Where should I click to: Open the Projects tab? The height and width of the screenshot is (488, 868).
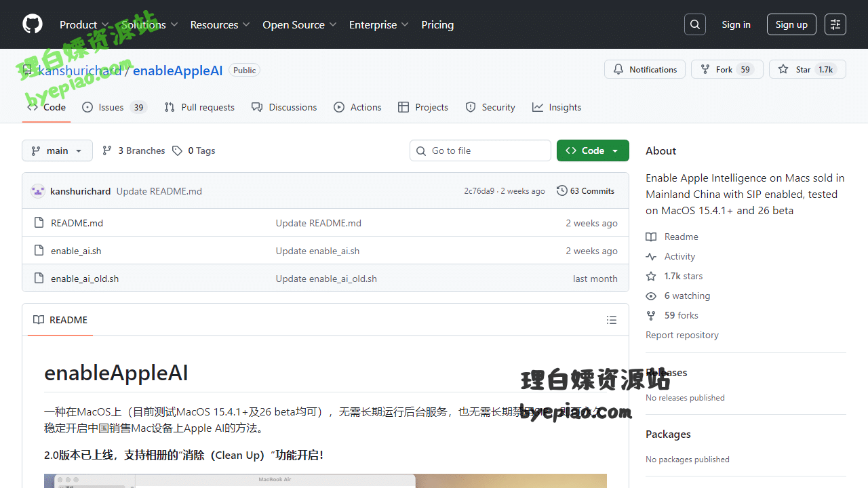(423, 107)
